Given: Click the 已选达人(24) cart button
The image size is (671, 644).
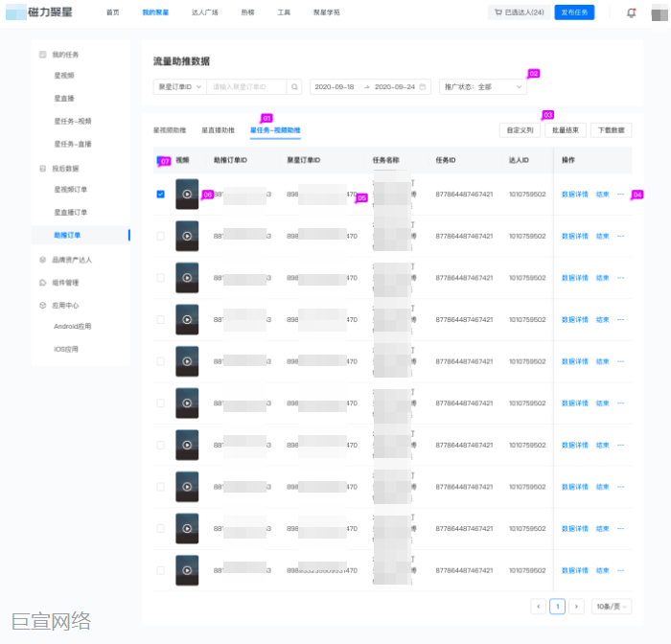Looking at the screenshot, I should [x=519, y=12].
